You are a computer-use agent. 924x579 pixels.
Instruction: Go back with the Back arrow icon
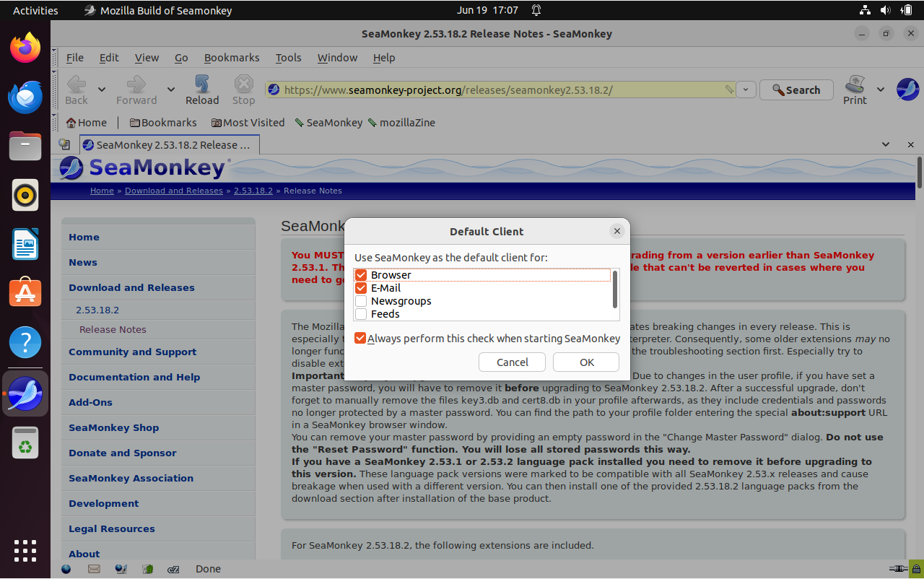77,84
